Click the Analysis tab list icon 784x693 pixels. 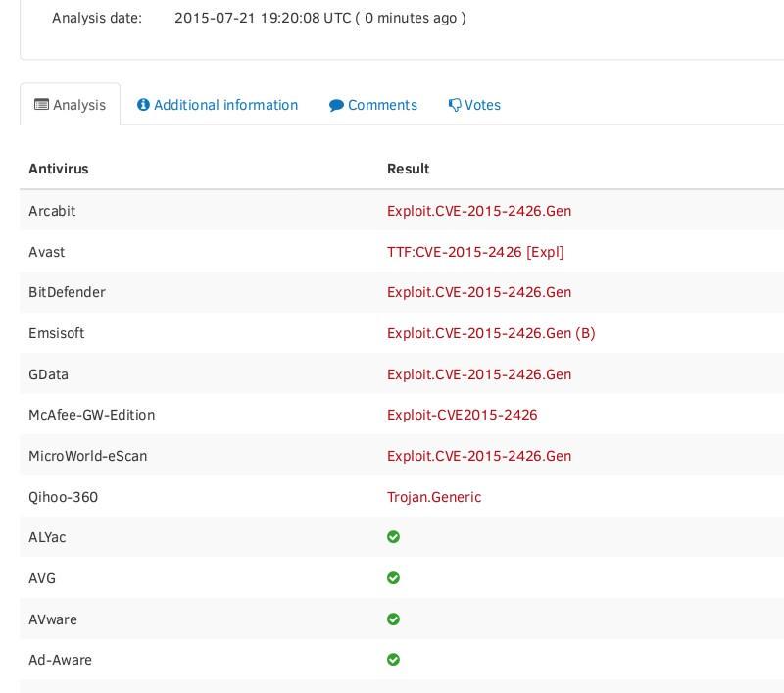pyautogui.click(x=41, y=105)
